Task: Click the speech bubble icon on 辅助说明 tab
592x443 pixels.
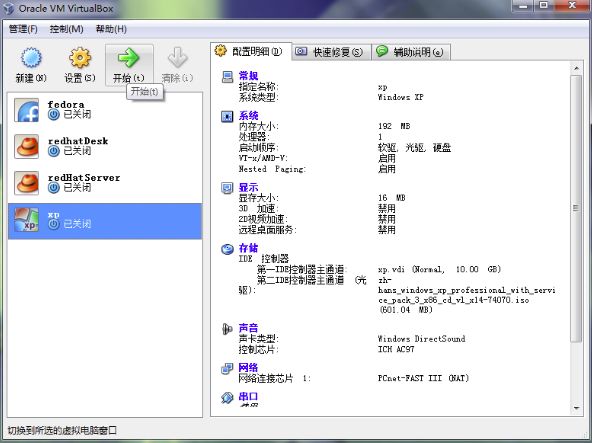Action: coord(382,51)
